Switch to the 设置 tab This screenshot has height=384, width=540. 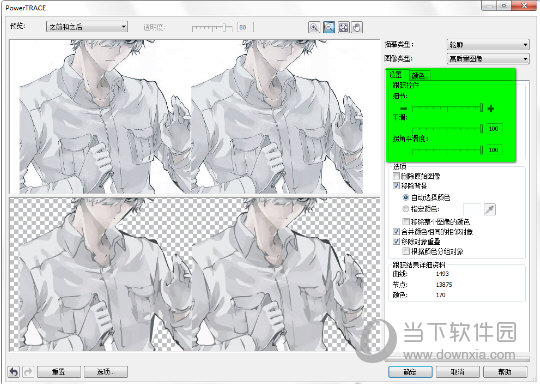pyautogui.click(x=397, y=74)
